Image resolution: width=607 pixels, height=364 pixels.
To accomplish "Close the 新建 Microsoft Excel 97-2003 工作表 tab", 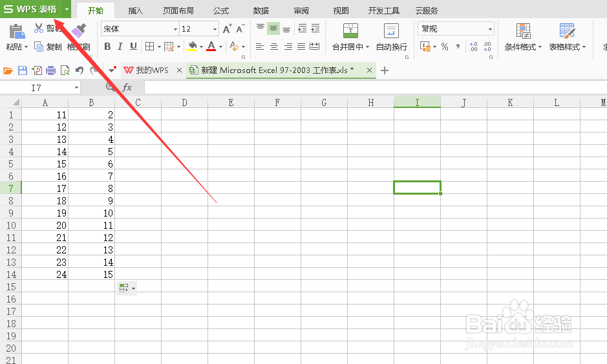I will (x=369, y=70).
